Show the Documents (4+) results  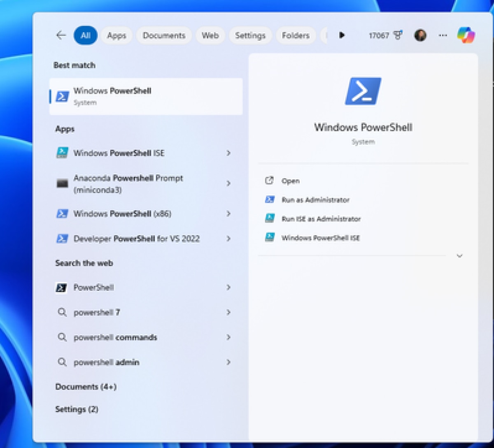(x=86, y=387)
